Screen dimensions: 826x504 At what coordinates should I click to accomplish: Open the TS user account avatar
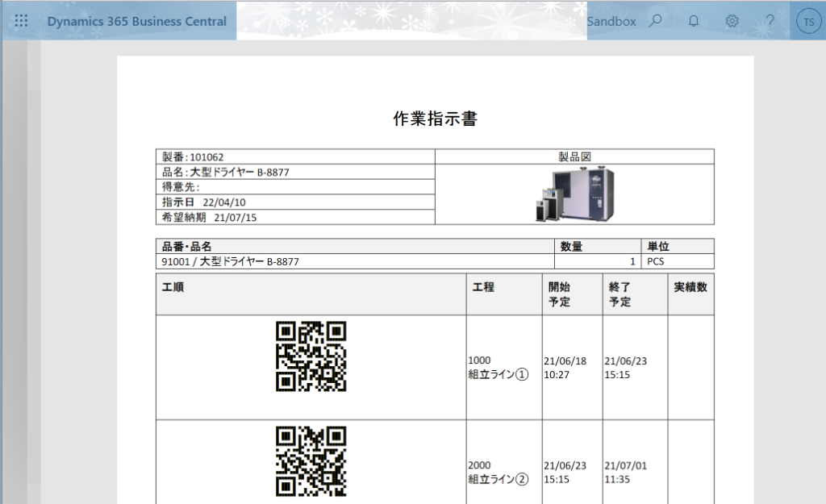(808, 22)
